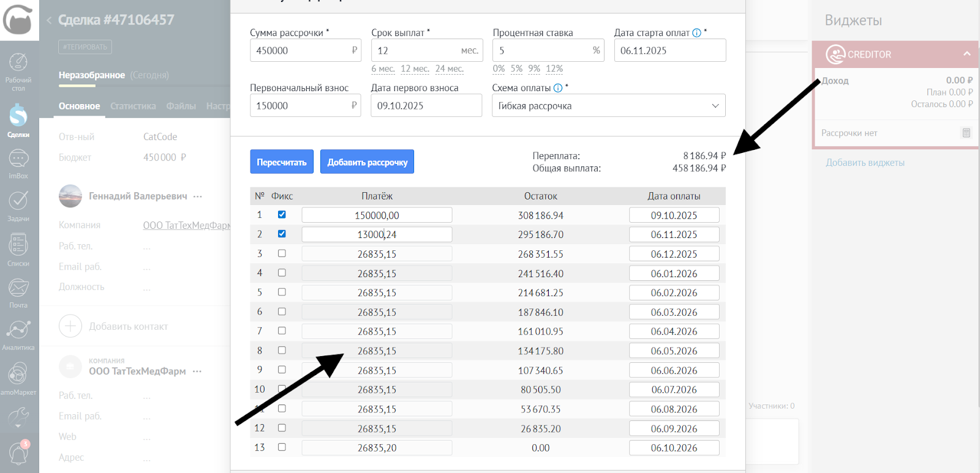
Task: Enable the Фикс checkbox in row 3
Action: (282, 253)
